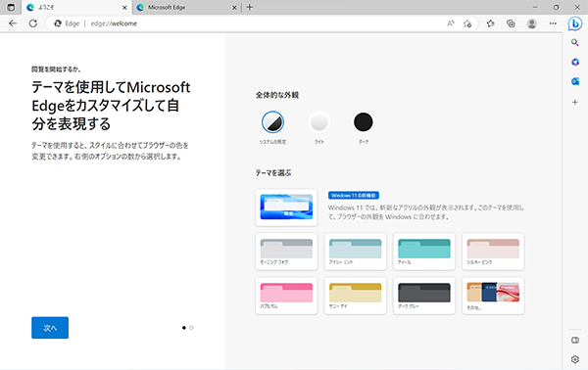Open sidebar settings gear icon
Image resolution: width=588 pixels, height=370 pixels.
pyautogui.click(x=575, y=359)
